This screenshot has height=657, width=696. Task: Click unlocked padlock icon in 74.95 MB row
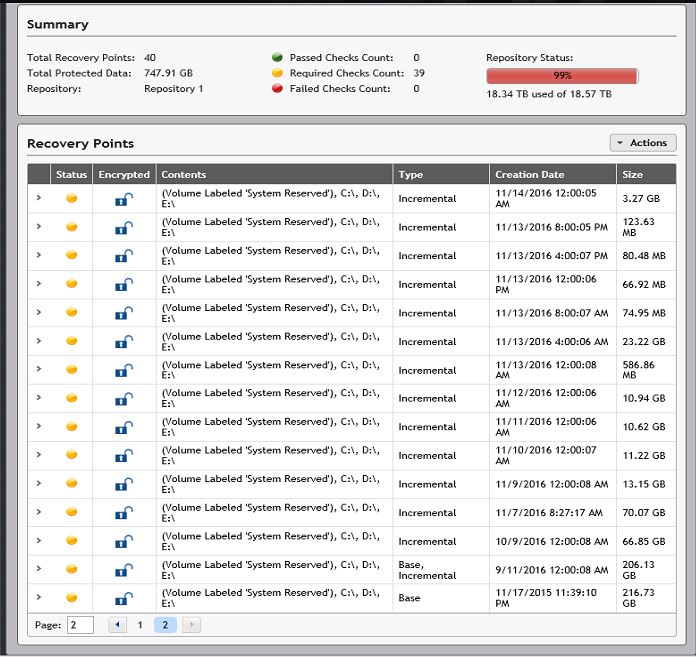[x=124, y=313]
